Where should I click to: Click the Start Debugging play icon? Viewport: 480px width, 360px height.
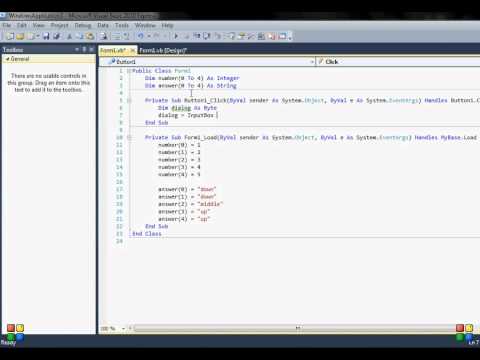(x=176, y=36)
